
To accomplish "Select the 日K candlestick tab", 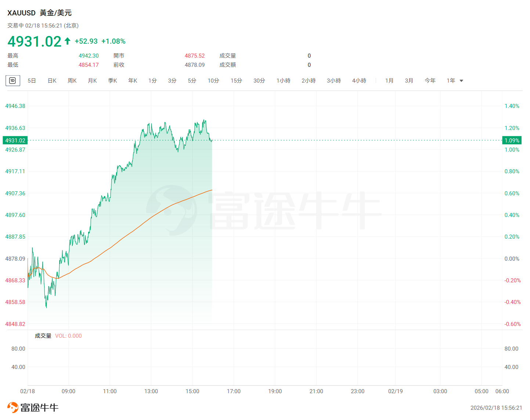I will [52, 81].
